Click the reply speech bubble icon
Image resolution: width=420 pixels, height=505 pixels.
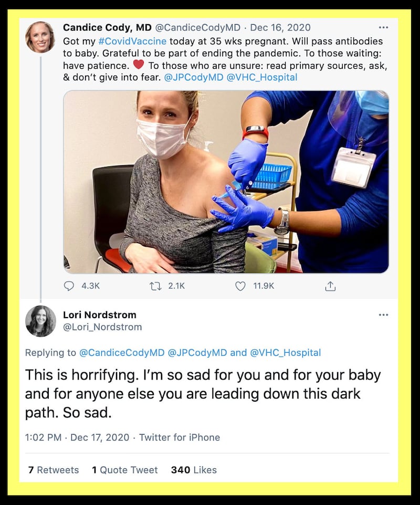click(x=69, y=286)
